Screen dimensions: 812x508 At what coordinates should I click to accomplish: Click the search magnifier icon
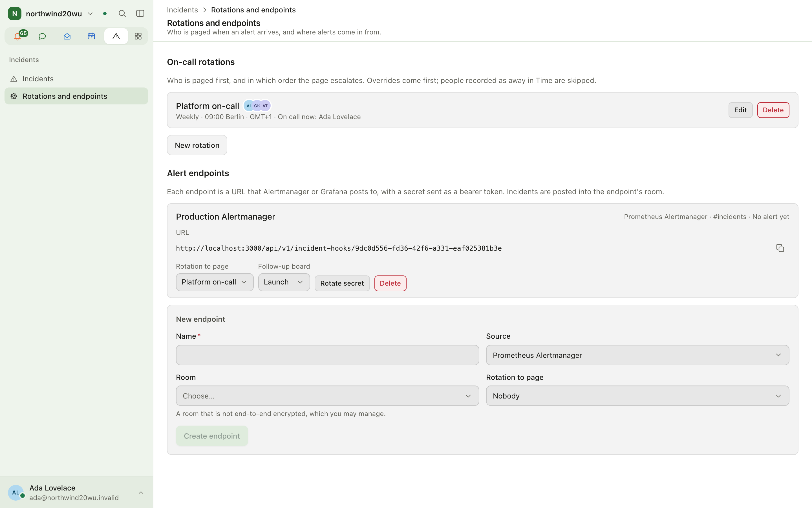(122, 14)
